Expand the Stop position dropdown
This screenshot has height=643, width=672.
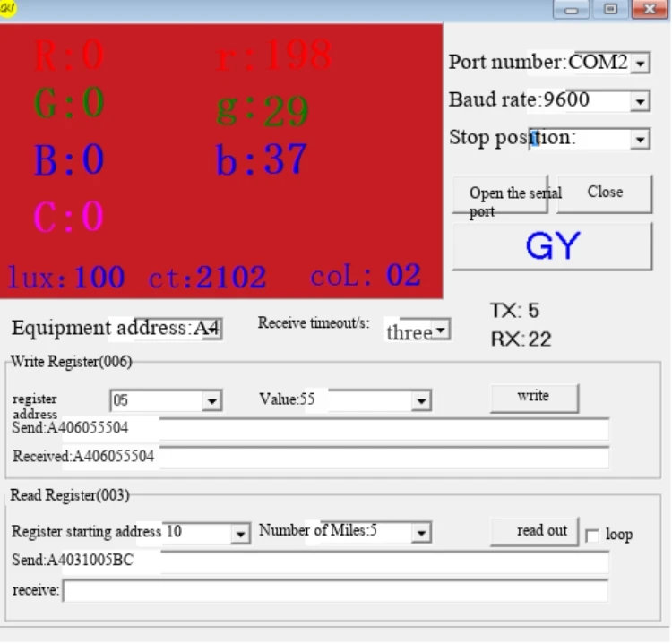tap(640, 139)
